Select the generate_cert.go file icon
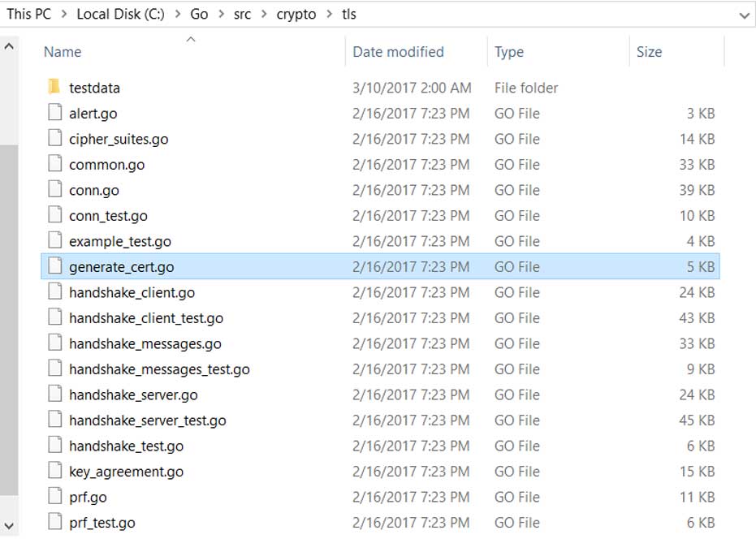 pyautogui.click(x=55, y=265)
